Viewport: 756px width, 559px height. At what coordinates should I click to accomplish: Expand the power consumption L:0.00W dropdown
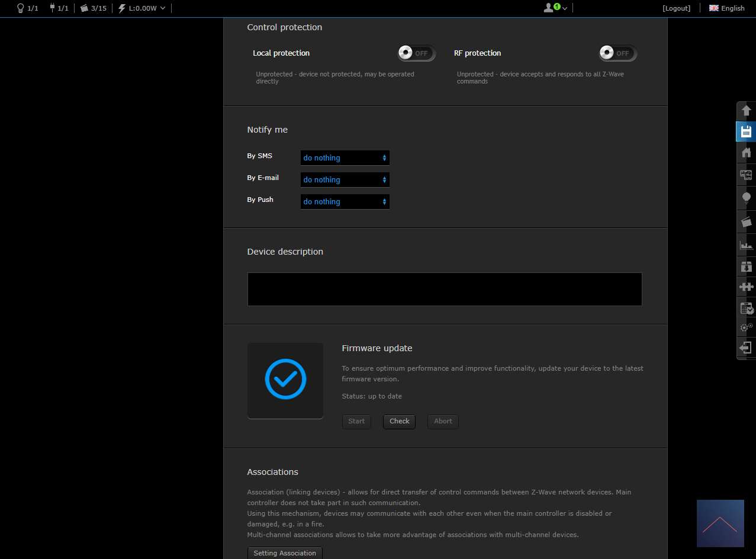pyautogui.click(x=143, y=8)
